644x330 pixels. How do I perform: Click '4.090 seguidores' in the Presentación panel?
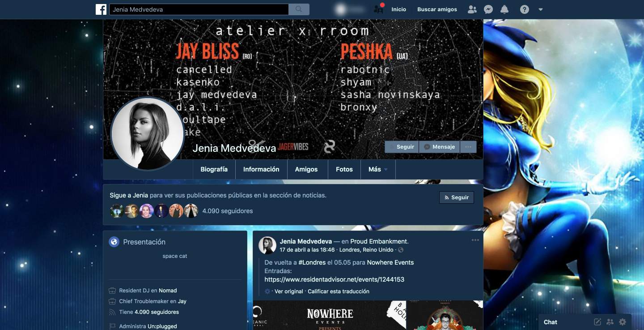[157, 312]
